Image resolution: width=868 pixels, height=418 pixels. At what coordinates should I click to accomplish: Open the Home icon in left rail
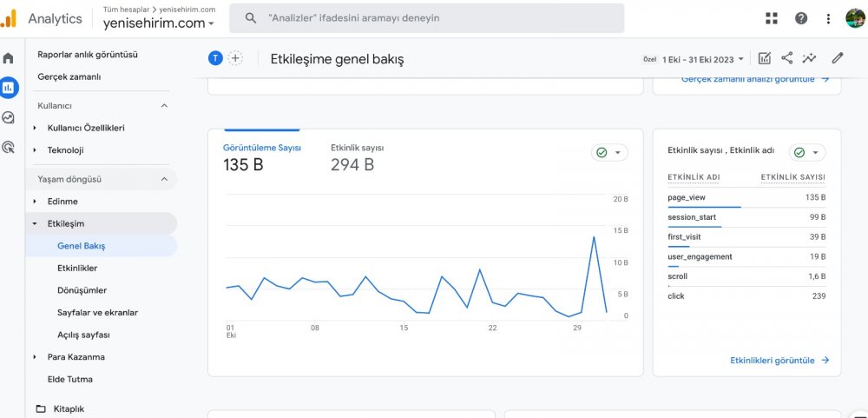point(9,58)
